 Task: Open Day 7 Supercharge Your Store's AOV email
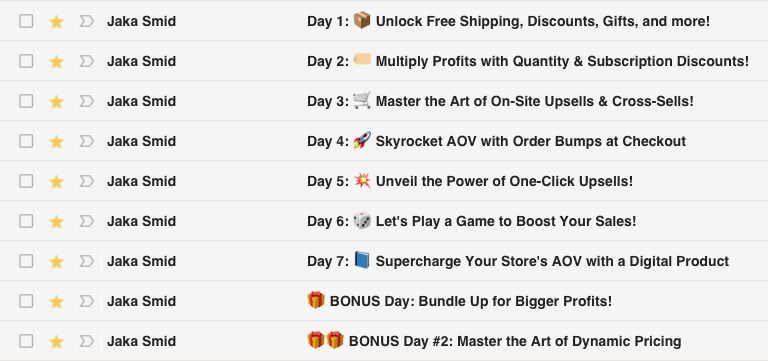518,261
